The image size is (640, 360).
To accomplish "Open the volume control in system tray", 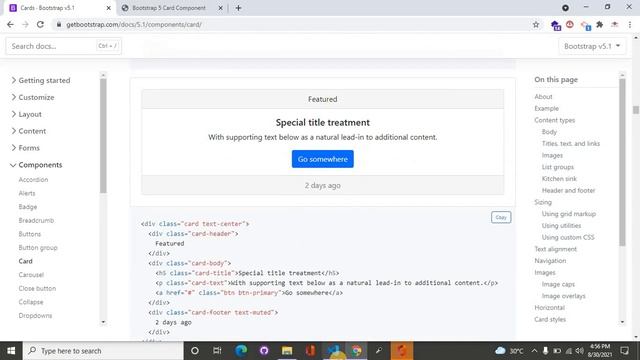I will (x=579, y=351).
